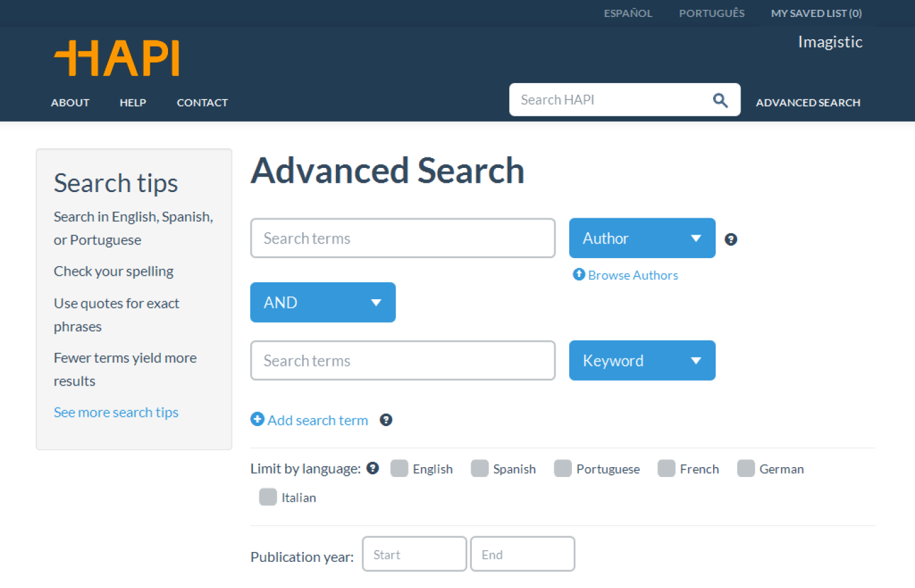Enable the English language filter
This screenshot has height=588, width=915.
399,468
